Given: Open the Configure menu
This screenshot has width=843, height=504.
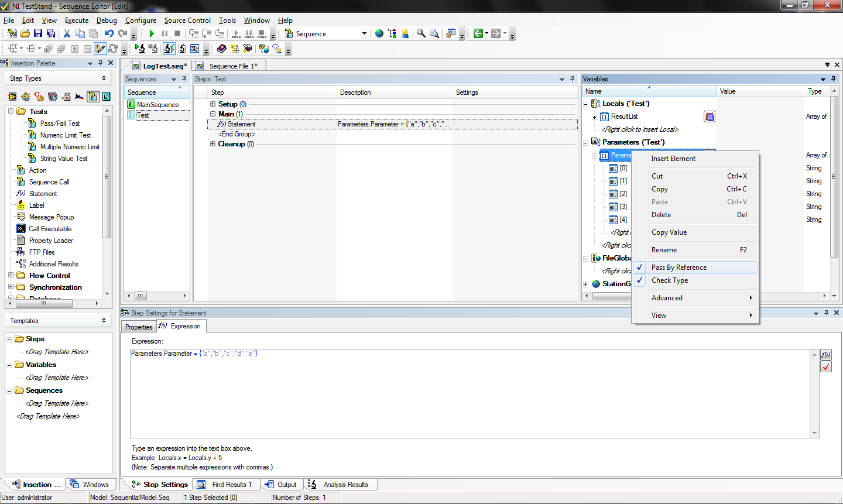Looking at the screenshot, I should (140, 20).
